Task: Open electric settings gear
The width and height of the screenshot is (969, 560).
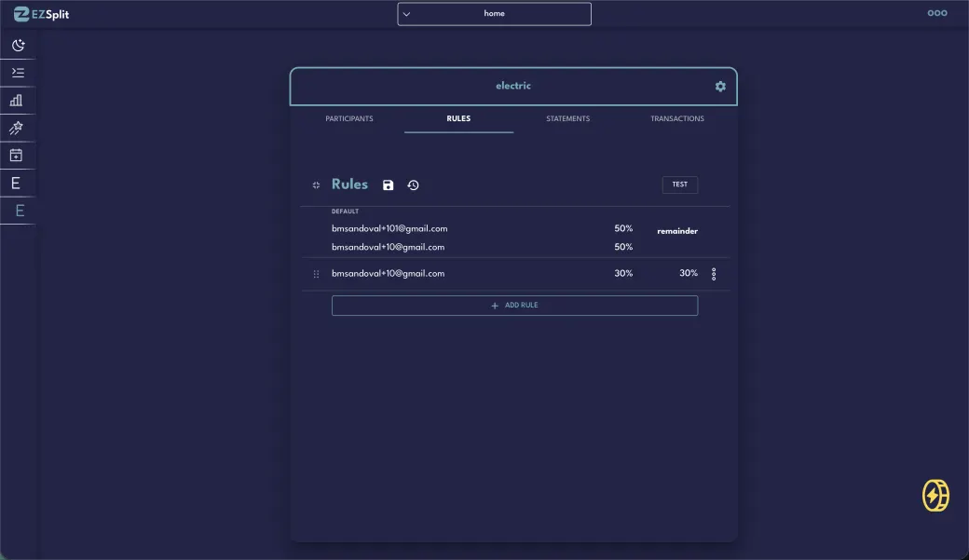Action: point(720,87)
